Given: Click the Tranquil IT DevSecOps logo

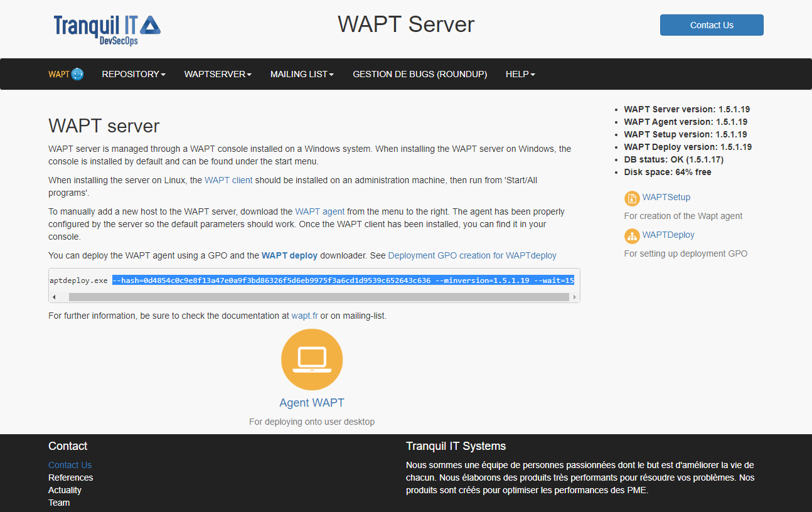Looking at the screenshot, I should click(107, 29).
